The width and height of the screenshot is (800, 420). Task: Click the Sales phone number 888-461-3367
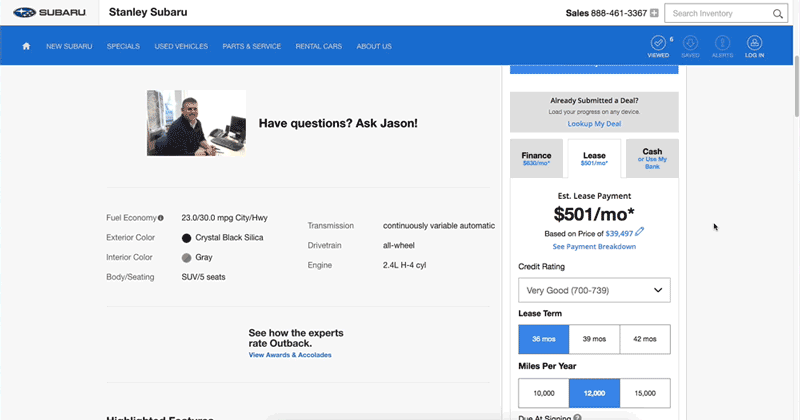[x=619, y=13]
